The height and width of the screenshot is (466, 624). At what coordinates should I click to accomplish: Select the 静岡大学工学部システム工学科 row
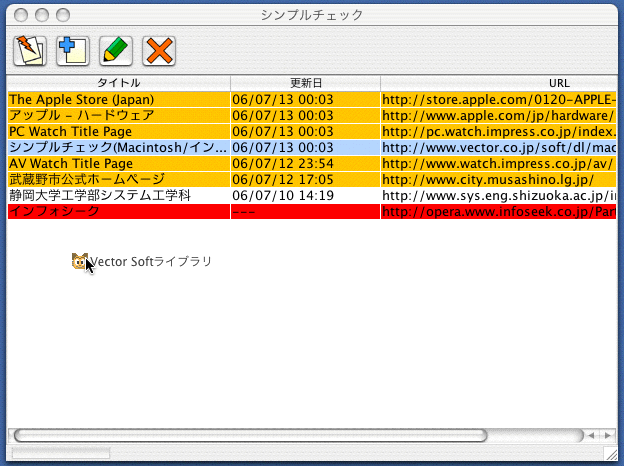pyautogui.click(x=312, y=195)
